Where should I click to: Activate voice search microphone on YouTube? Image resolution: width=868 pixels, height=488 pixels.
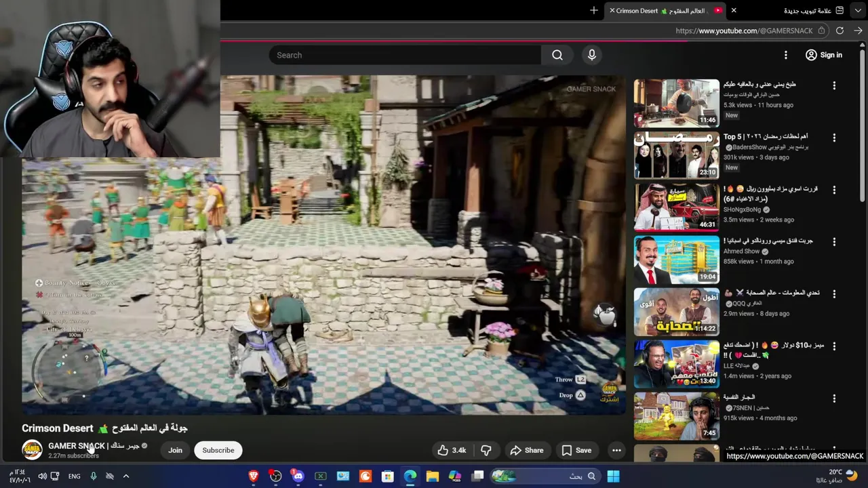(592, 55)
